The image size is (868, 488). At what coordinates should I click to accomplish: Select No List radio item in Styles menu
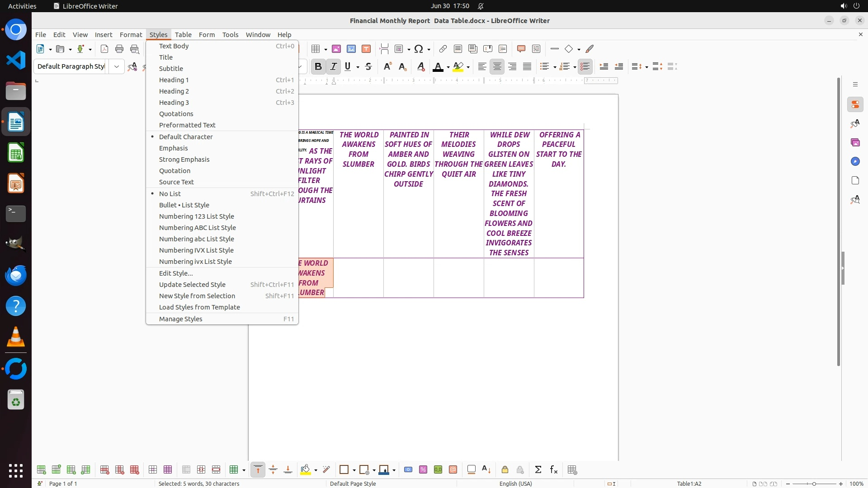170,193
